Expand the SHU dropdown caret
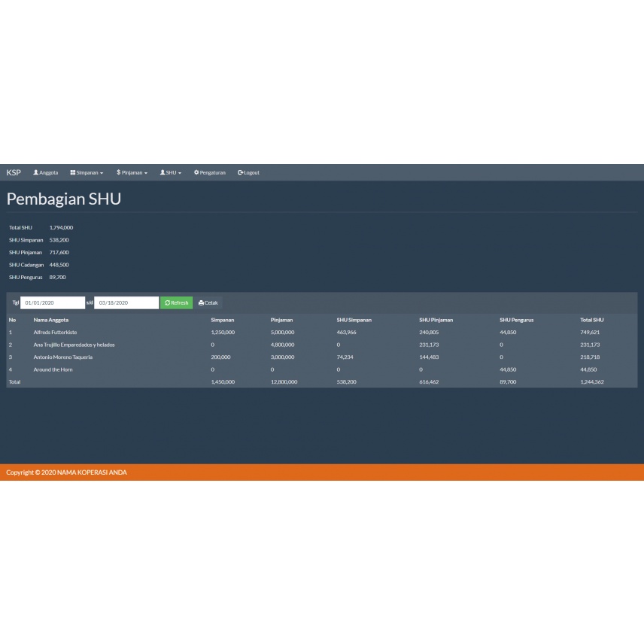Image resolution: width=644 pixels, height=644 pixels. (x=180, y=173)
